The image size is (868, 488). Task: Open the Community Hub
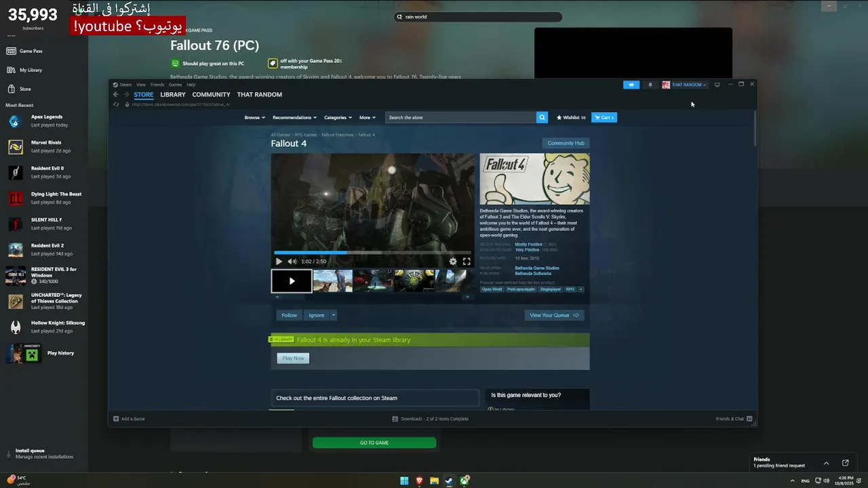coord(566,143)
